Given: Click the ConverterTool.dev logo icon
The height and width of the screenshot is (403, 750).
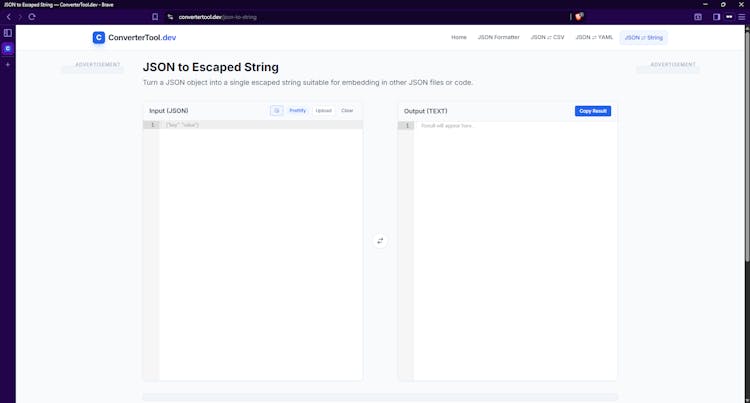Looking at the screenshot, I should click(x=98, y=37).
